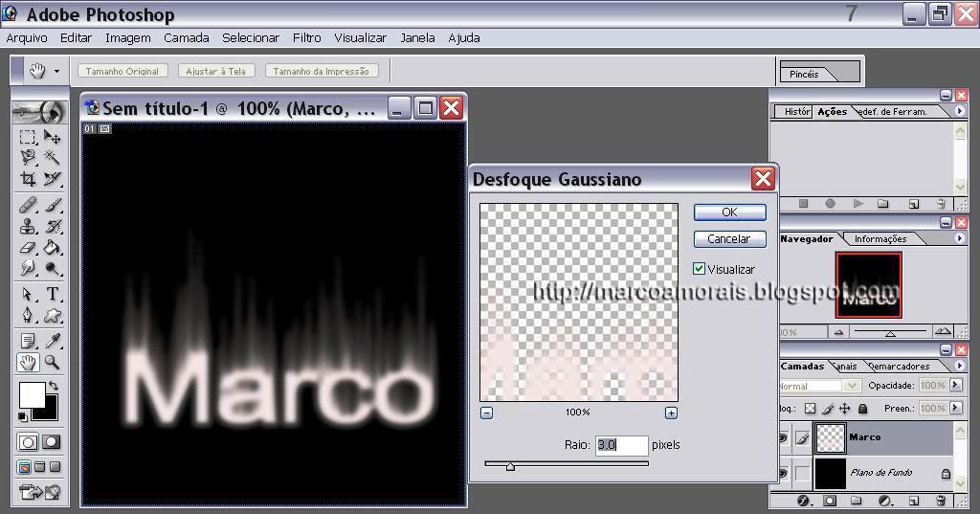Hide the Marco layer eye icon
This screenshot has width=980, height=514.
tap(783, 438)
